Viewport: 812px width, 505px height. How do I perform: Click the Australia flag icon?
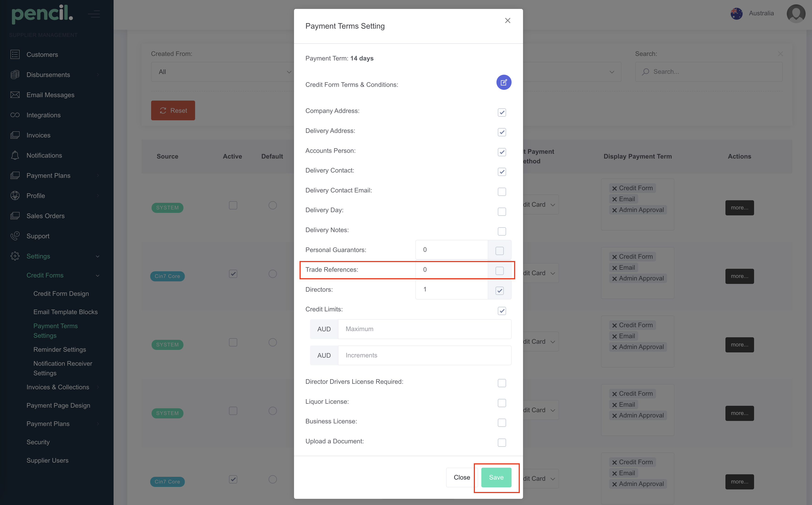(737, 13)
